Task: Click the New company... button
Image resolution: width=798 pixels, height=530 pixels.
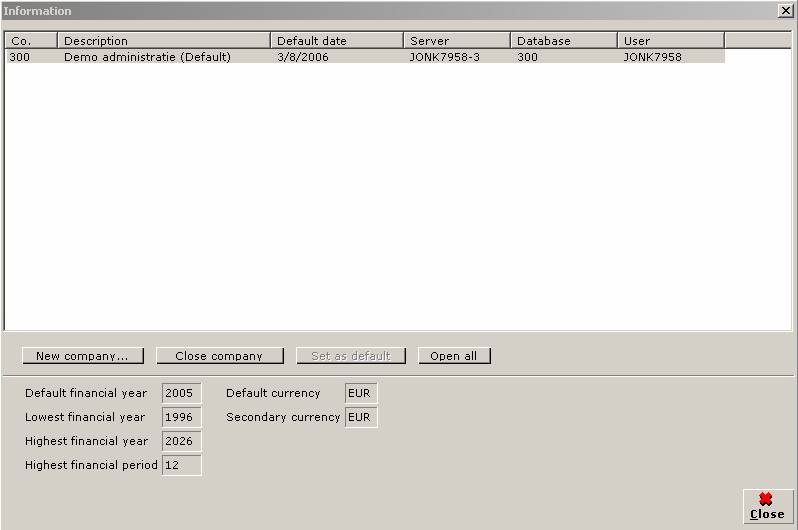Action: [82, 356]
